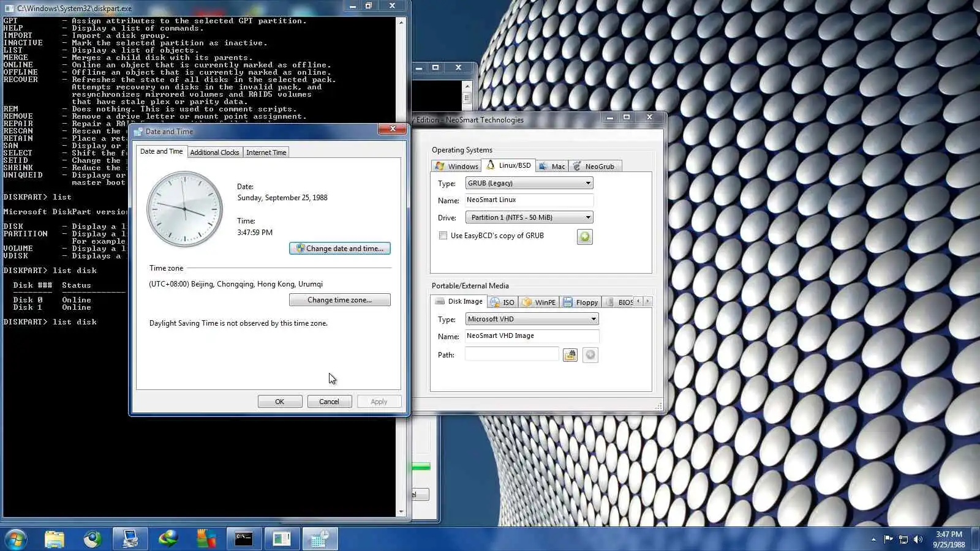Click the UTC+08:00 Beijing time zone text
Viewport: 980px width, 551px height.
click(x=236, y=284)
